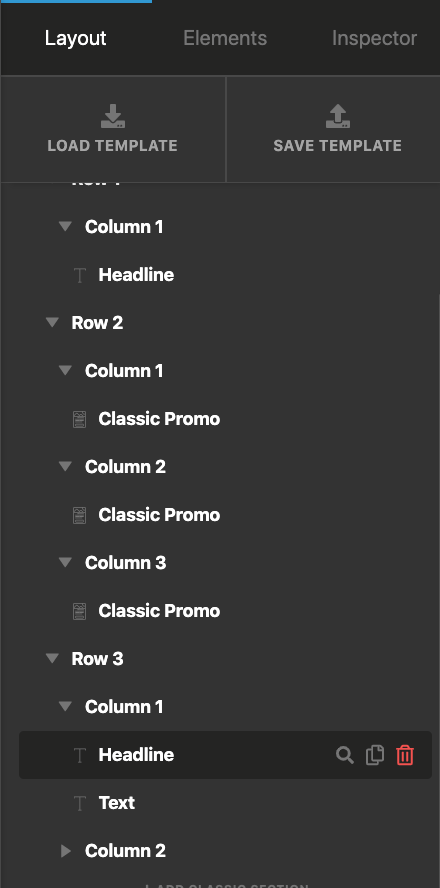
Task: Click the magnifier inspect icon on Headline
Action: 345,755
